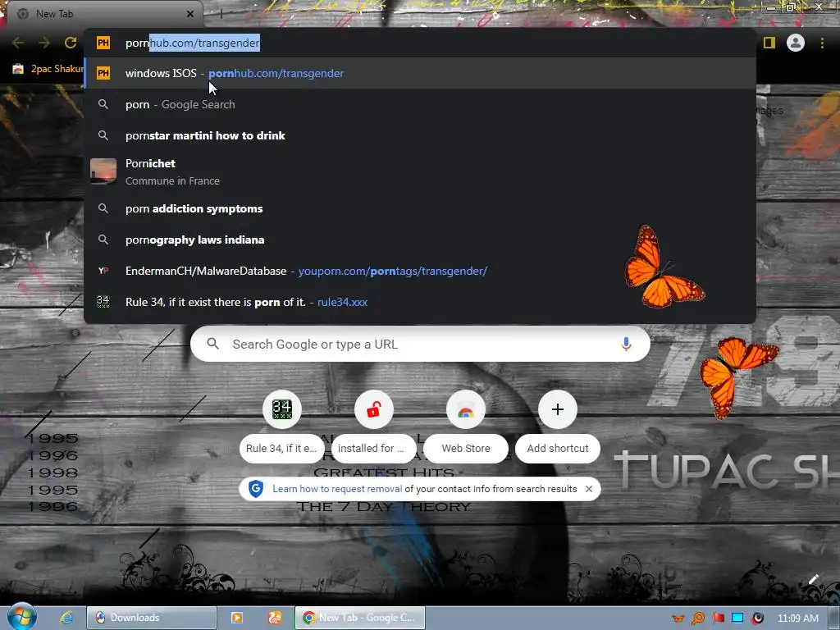Open a new tab with plus button
Screen dimensions: 840x630
(x=221, y=14)
